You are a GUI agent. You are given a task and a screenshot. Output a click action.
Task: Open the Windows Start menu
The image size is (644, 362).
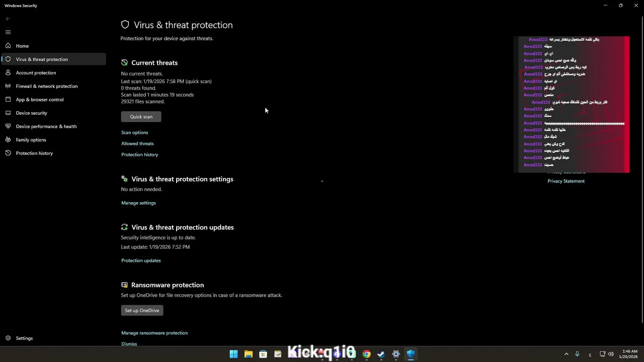click(x=233, y=354)
